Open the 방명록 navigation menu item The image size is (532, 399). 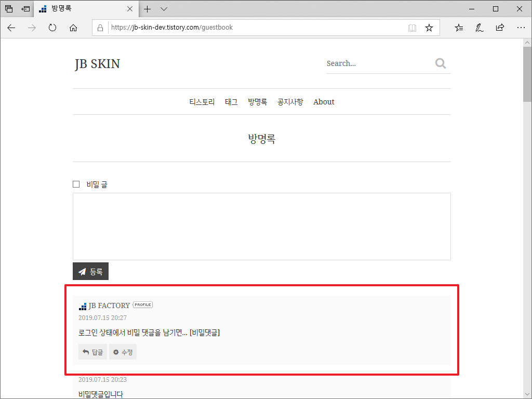click(257, 102)
